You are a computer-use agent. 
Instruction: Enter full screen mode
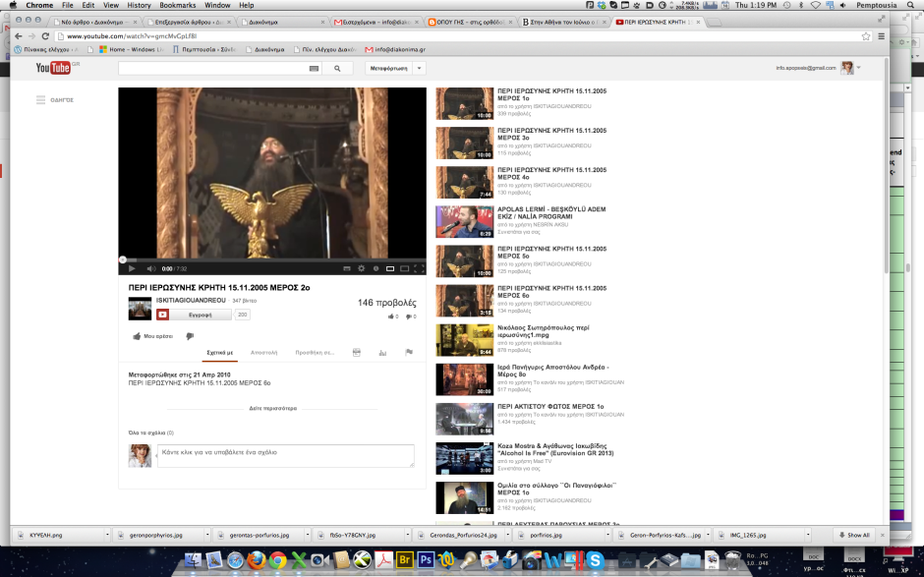[419, 268]
